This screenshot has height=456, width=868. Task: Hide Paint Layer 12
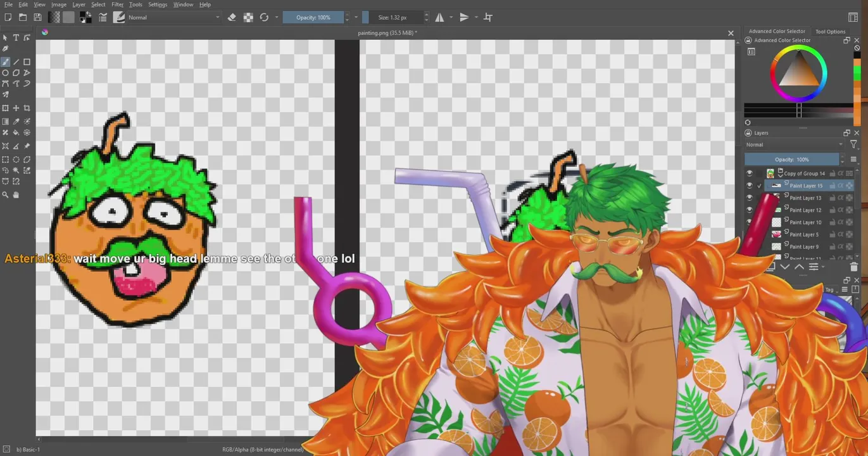[750, 210]
